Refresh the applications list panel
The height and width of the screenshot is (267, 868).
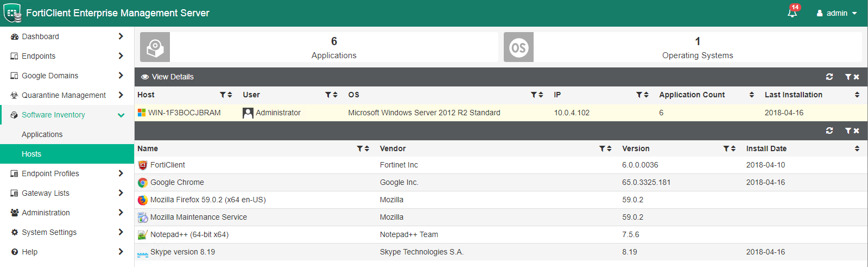(829, 131)
